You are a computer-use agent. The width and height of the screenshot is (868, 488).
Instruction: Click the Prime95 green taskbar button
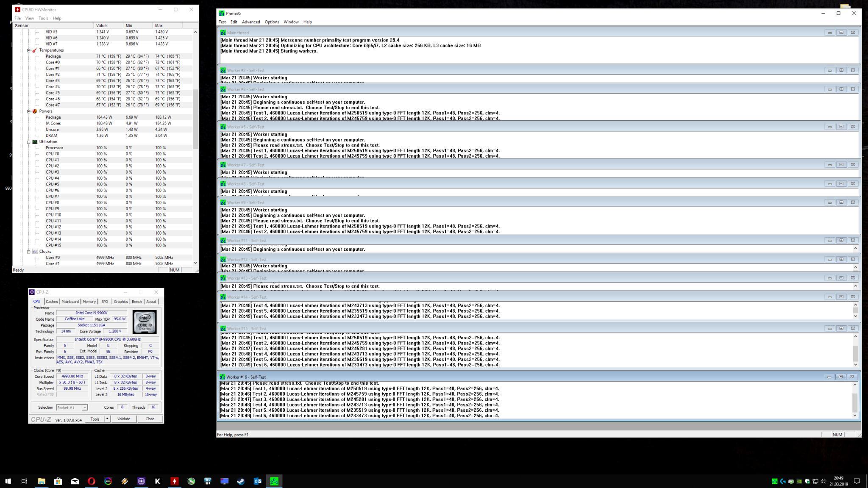click(274, 481)
